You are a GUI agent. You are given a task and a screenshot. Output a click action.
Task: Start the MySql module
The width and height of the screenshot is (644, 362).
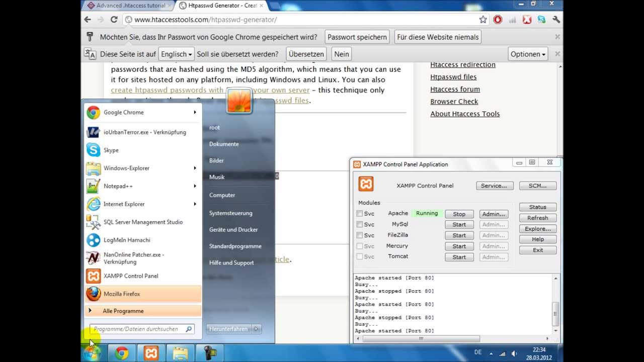(459, 225)
